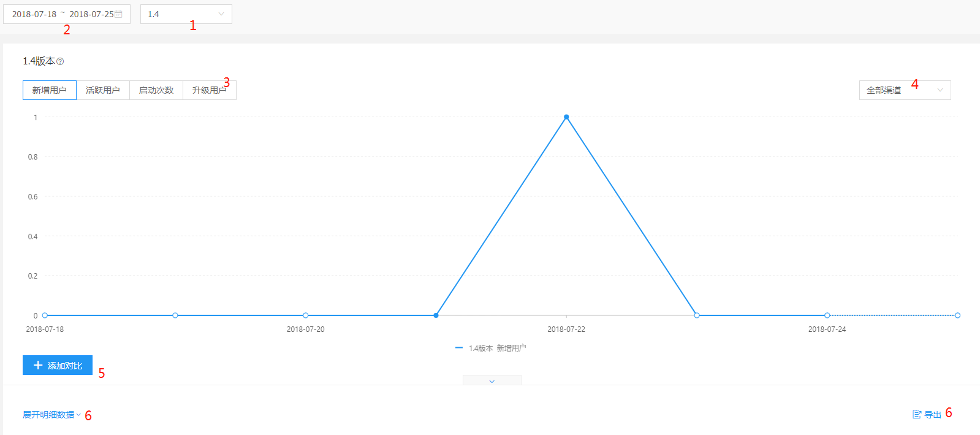
Task: Click the 2018-07-22 axis label
Action: (566, 329)
